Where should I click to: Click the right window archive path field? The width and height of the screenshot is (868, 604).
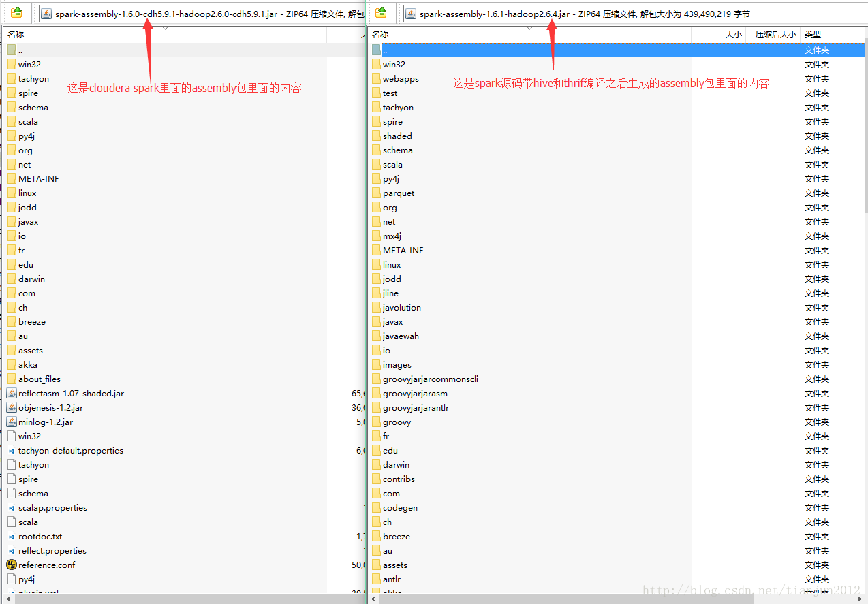(634, 13)
